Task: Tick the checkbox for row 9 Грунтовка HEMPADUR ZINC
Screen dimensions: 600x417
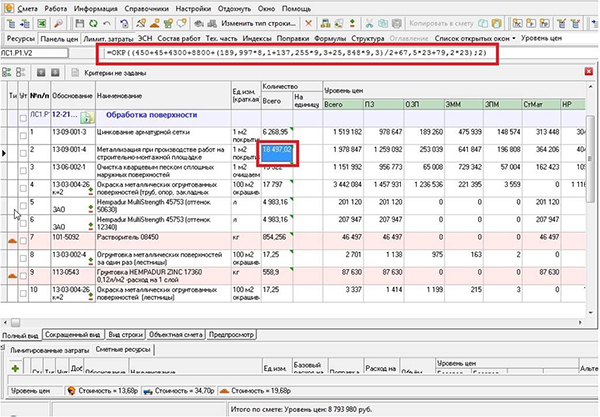Action: pyautogui.click(x=23, y=276)
